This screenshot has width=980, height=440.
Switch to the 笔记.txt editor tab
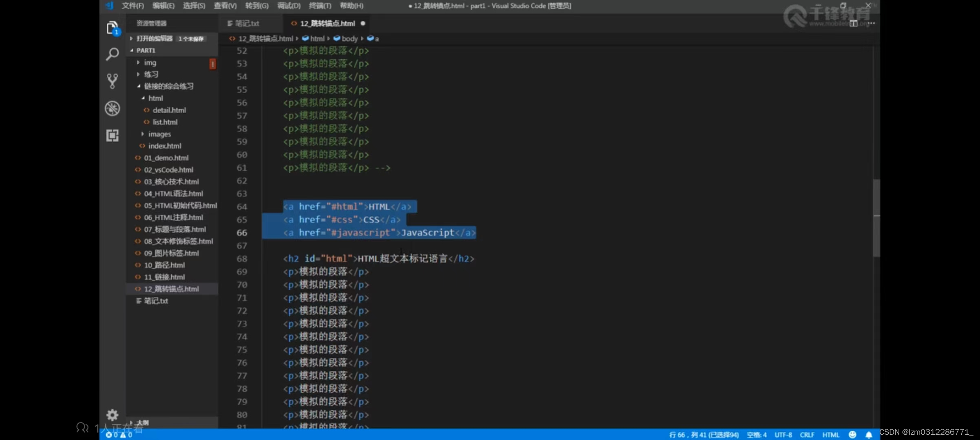247,24
